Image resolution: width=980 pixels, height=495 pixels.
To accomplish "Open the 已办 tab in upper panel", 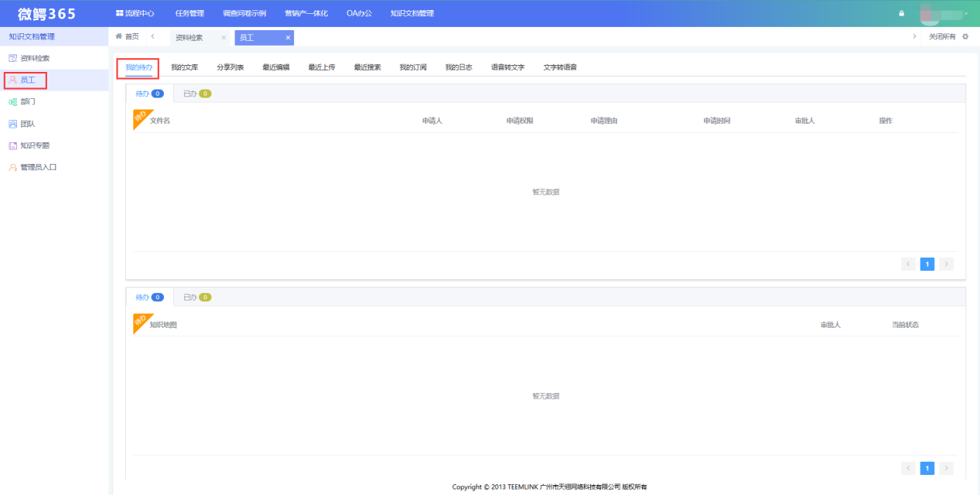I will tap(196, 94).
